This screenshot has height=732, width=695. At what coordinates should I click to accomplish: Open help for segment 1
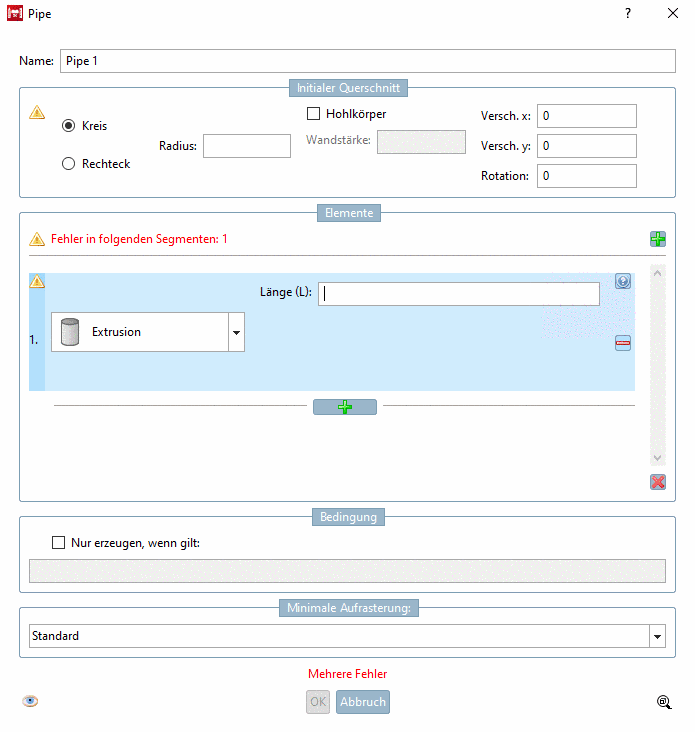tap(623, 281)
